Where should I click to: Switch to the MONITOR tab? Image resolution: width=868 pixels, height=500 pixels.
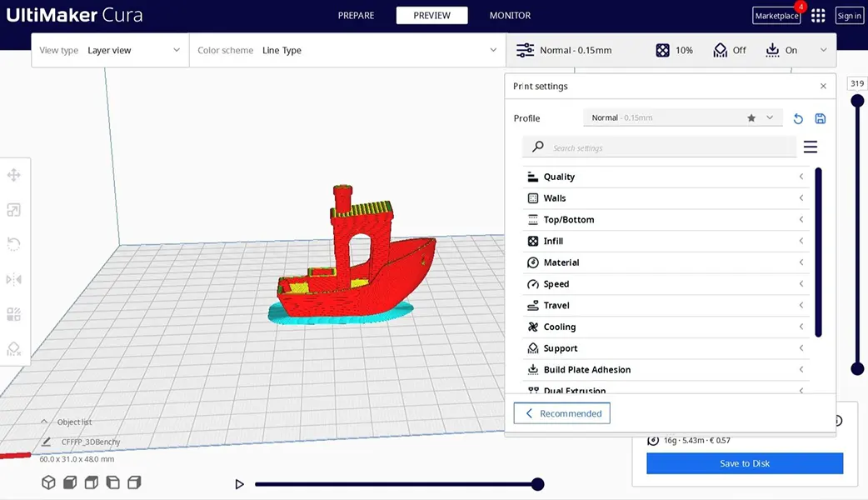(510, 16)
